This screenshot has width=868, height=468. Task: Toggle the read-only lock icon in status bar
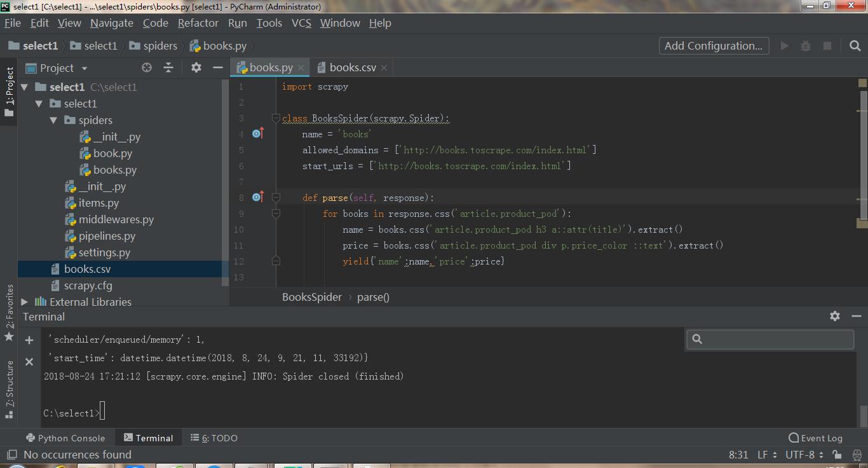click(837, 455)
